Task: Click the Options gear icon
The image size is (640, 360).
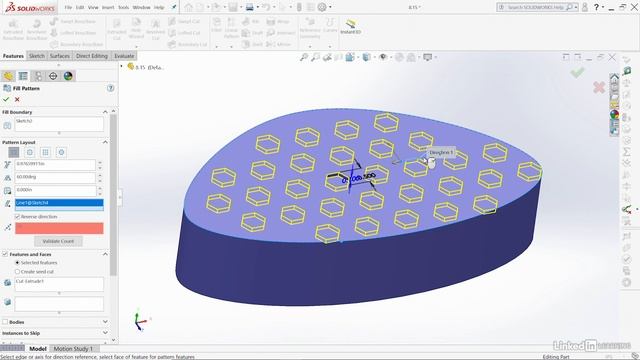Action: tap(322, 7)
